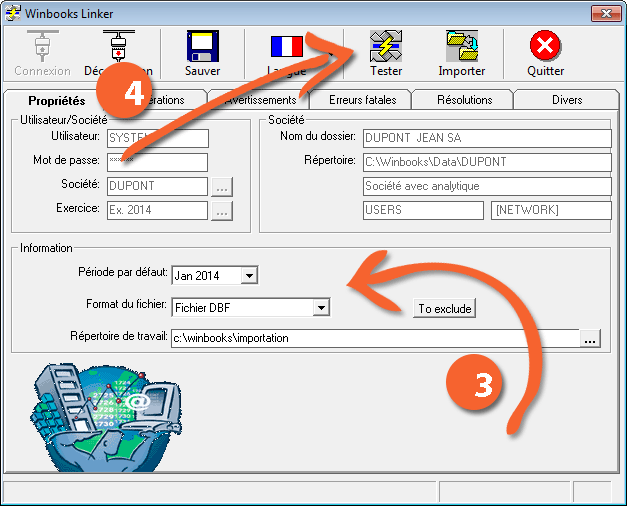The height and width of the screenshot is (506, 627).
Task: Expand the Période par défaut dropdown
Action: coord(249,276)
